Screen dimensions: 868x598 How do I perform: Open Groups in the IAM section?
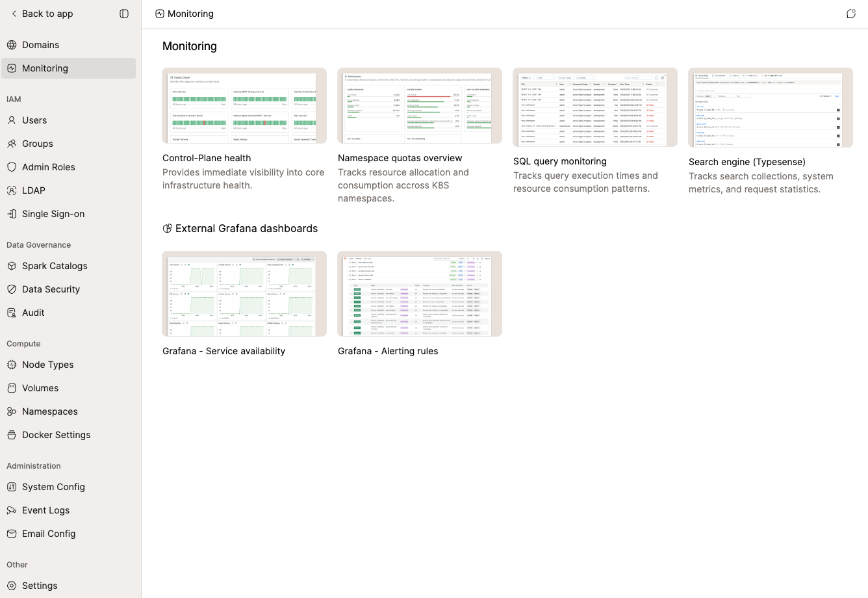(x=68, y=144)
